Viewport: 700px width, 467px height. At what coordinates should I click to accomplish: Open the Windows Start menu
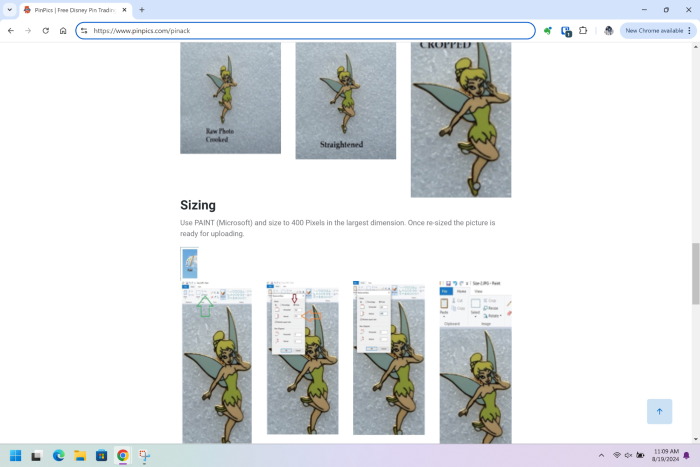(x=16, y=455)
